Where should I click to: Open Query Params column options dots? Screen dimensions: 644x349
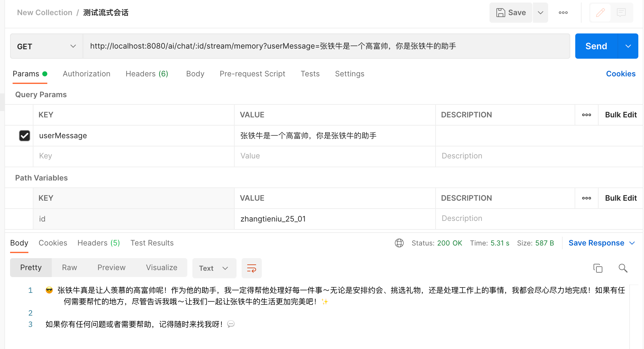click(586, 115)
